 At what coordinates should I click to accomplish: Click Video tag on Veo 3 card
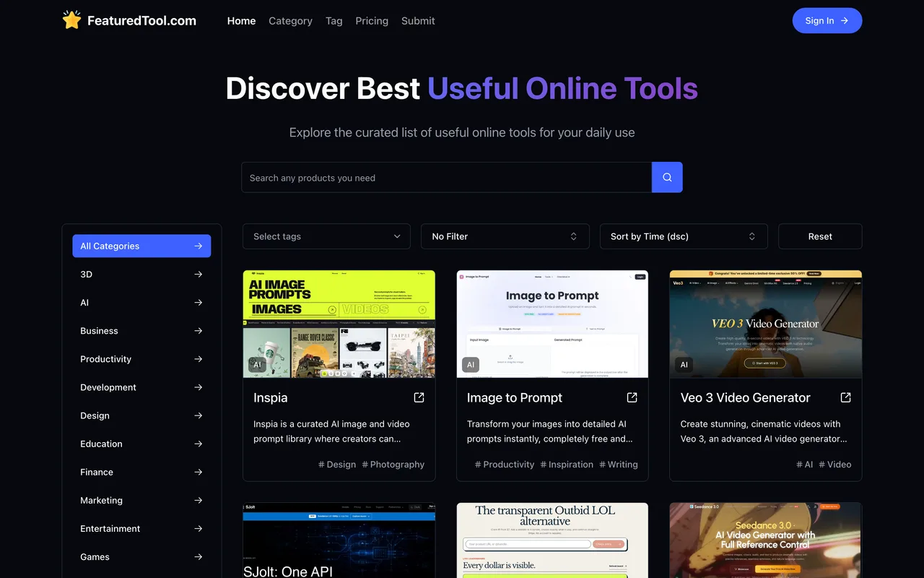pyautogui.click(x=835, y=465)
